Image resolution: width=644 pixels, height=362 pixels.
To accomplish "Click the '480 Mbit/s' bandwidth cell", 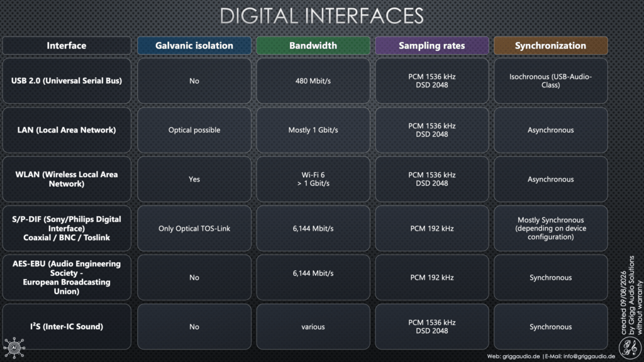I will [313, 80].
